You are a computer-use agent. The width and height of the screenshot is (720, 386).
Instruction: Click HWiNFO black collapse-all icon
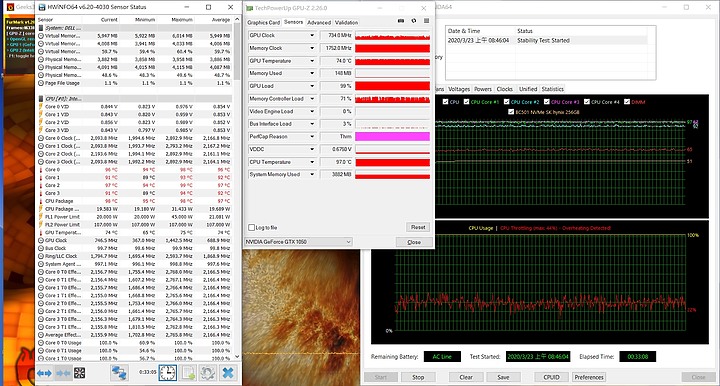click(x=79, y=373)
